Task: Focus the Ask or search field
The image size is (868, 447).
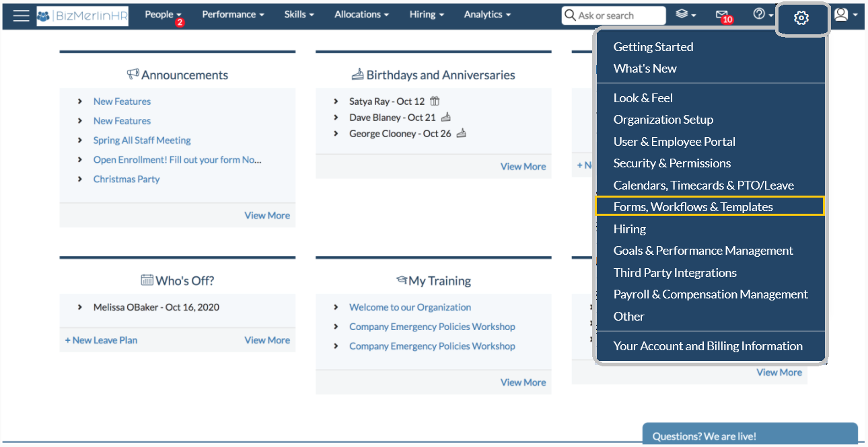Action: (614, 15)
